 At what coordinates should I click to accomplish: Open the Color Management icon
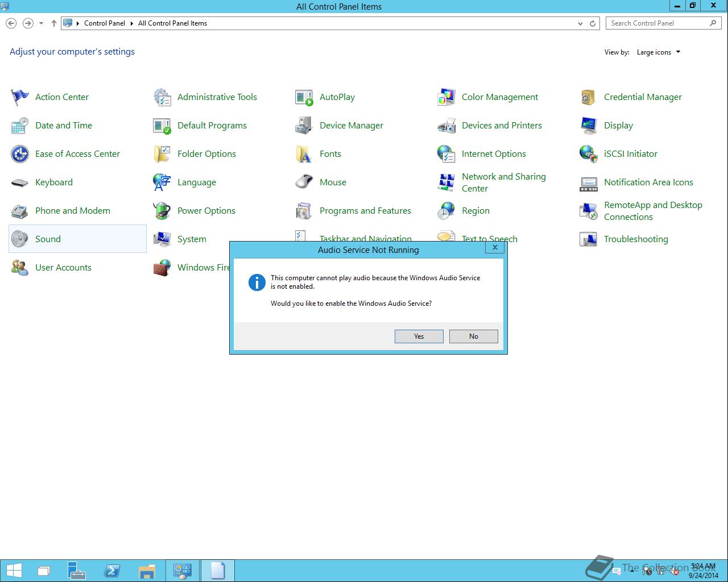446,97
